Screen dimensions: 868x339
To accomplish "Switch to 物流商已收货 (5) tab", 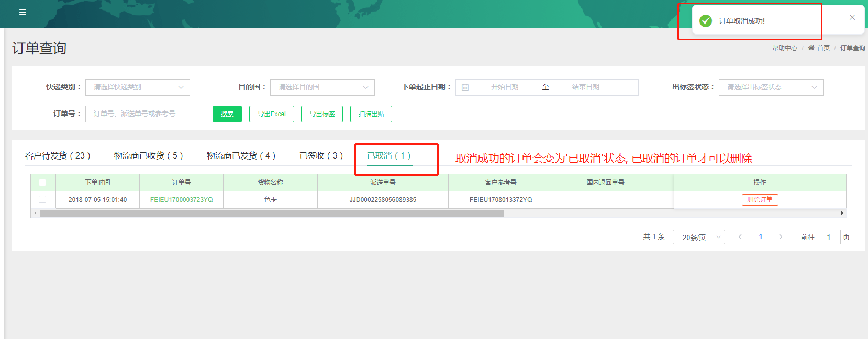I will pyautogui.click(x=148, y=155).
